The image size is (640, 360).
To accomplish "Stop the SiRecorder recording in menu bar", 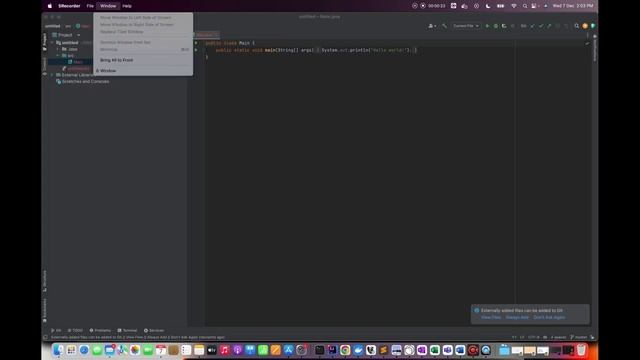I will coord(423,6).
